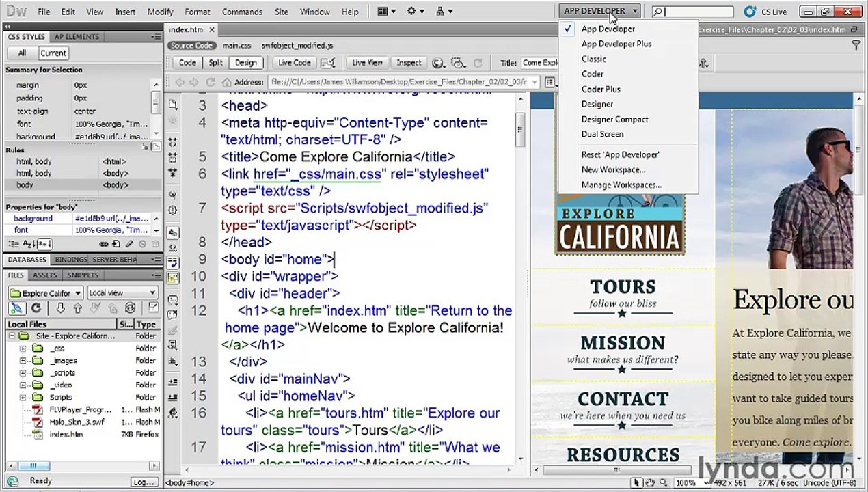
Task: Switch CSS Styles to Current mode
Action: pyautogui.click(x=53, y=53)
